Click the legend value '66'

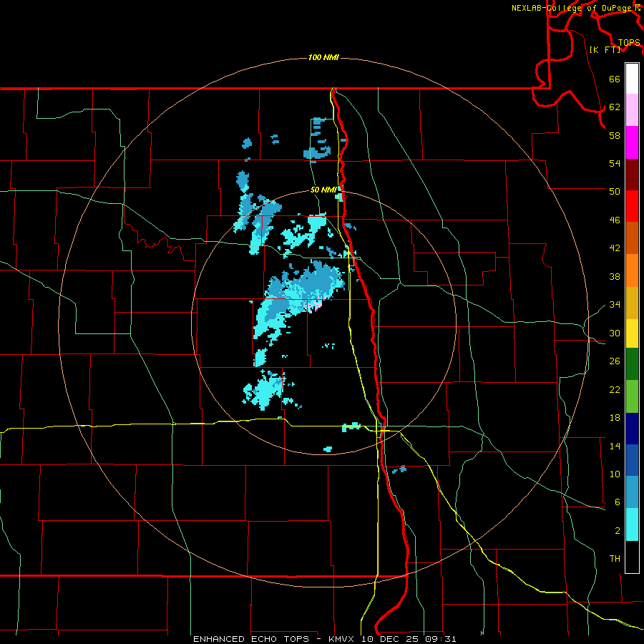[x=615, y=79]
